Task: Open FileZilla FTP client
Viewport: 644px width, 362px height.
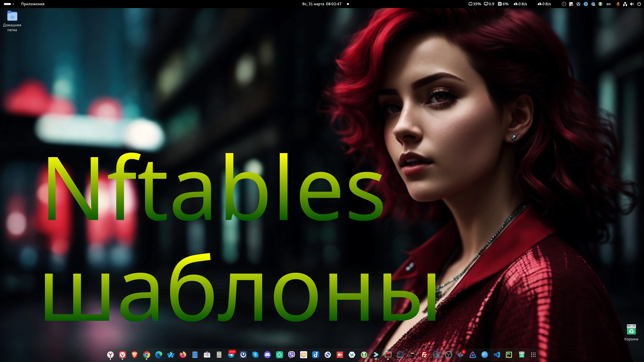Action: pos(425,355)
